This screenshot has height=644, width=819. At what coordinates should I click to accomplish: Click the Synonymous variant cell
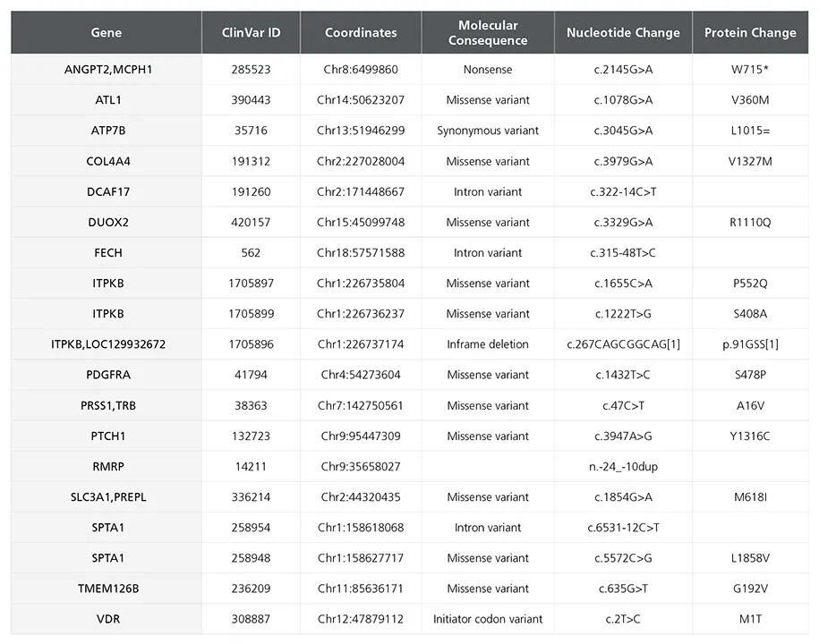488,131
